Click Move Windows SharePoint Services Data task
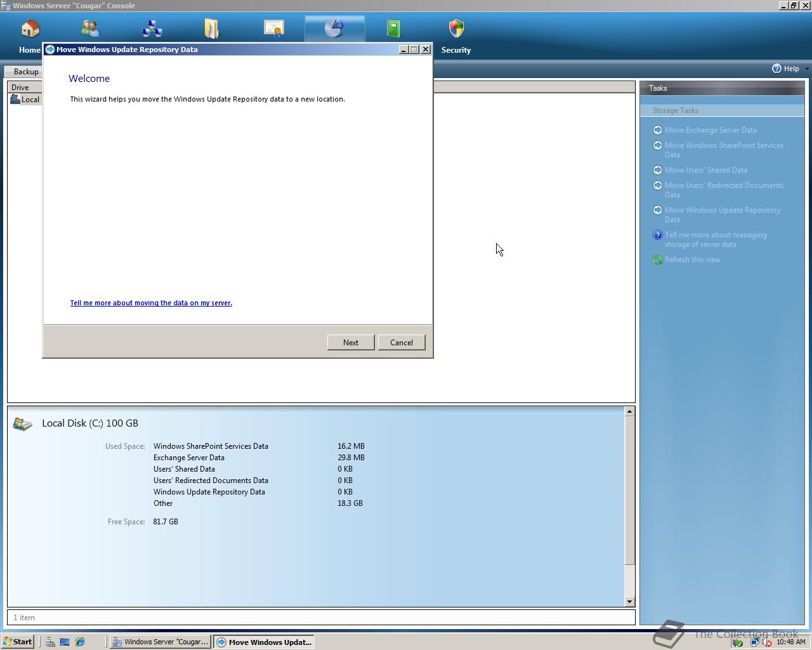Screen dimensions: 812x650 [724, 150]
